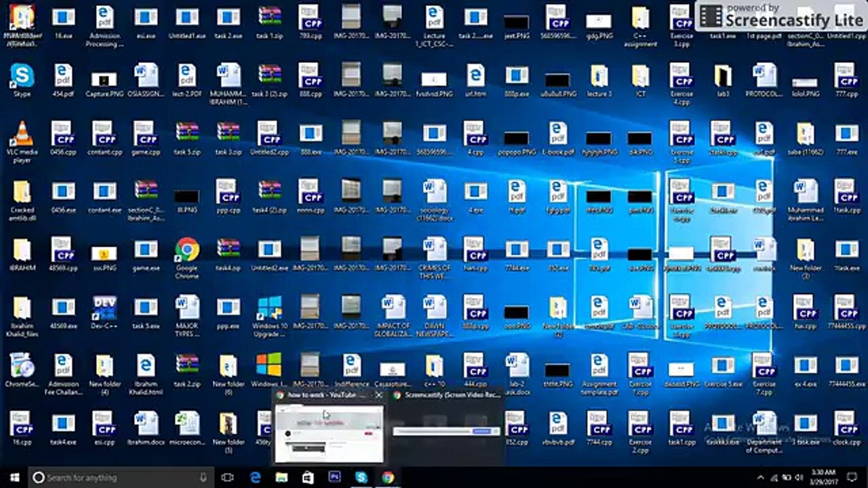Open Photoshop from the taskbar

(335, 478)
